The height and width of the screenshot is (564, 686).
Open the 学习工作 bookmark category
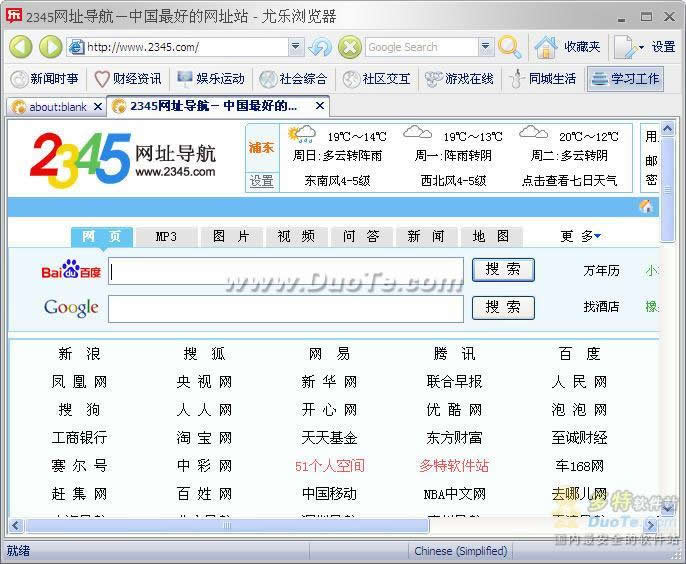pyautogui.click(x=625, y=79)
